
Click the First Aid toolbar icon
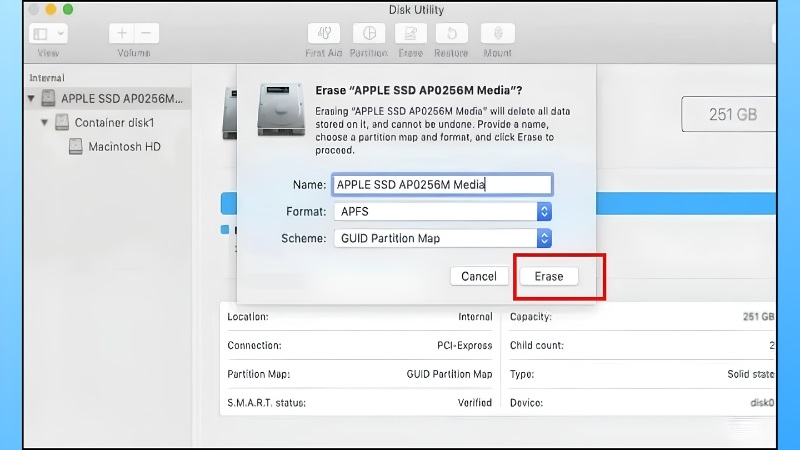pyautogui.click(x=323, y=34)
